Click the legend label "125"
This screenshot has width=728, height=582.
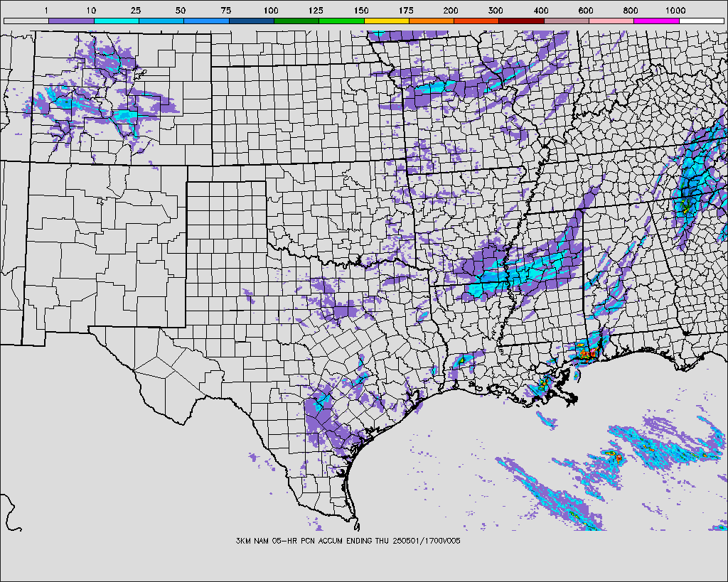pos(316,11)
